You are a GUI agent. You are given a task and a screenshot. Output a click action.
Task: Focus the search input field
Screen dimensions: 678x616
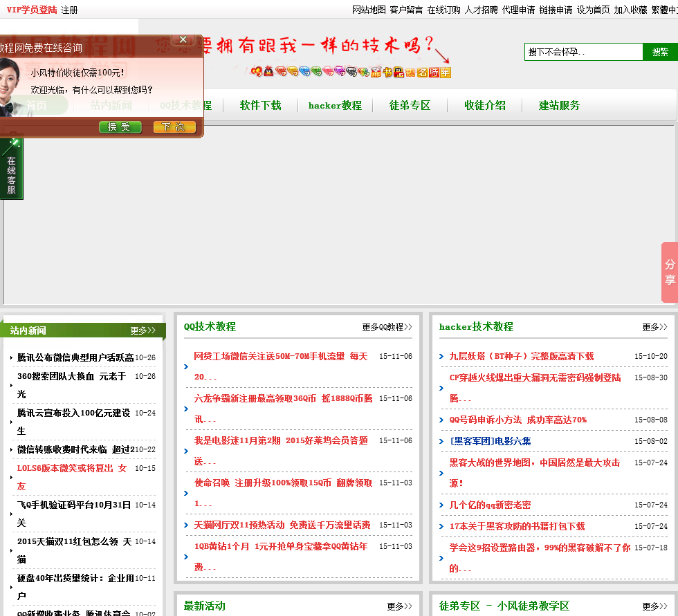click(x=583, y=53)
